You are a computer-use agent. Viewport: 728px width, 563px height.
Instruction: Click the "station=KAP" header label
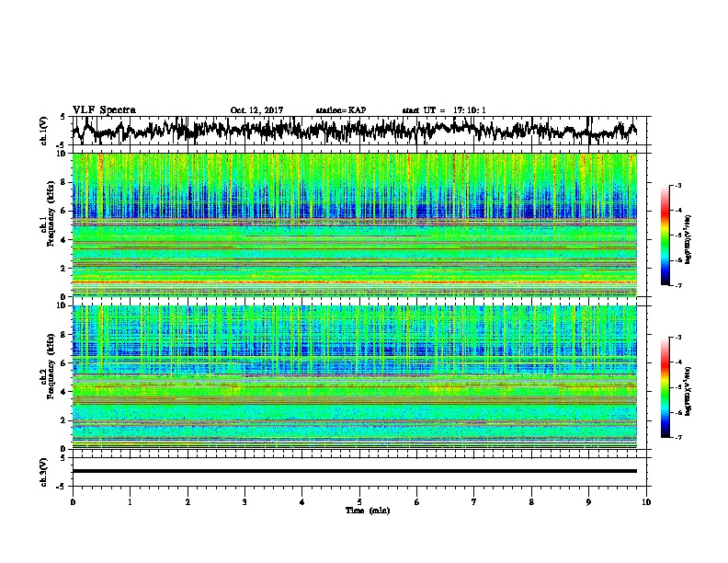click(341, 110)
